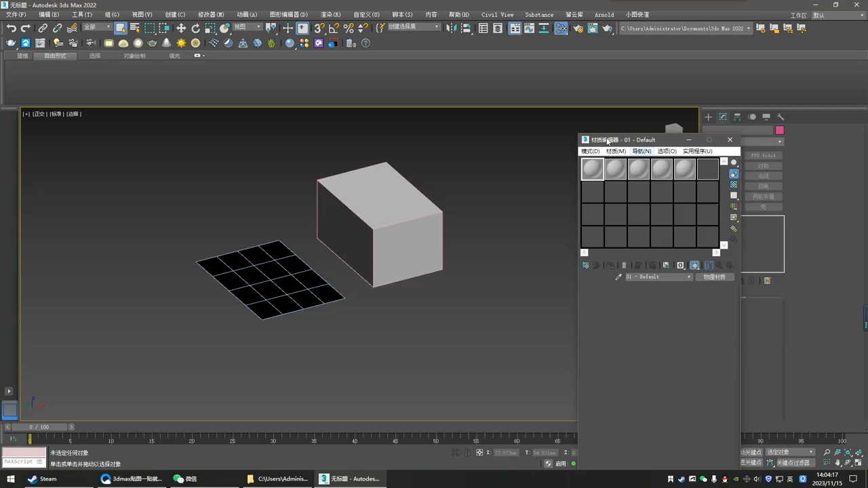Image resolution: width=868 pixels, height=488 pixels.
Task: Activate the Unlink Selection tool
Action: tap(57, 28)
